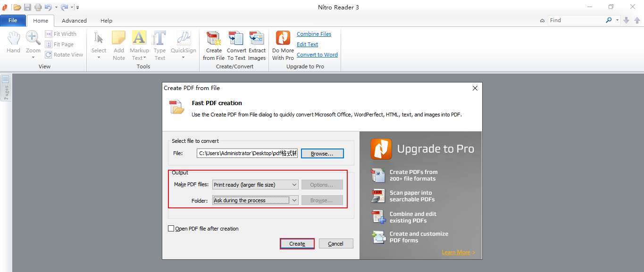Open Zoom dropdown arrow below Zoom
The width and height of the screenshot is (644, 272).
(x=33, y=58)
